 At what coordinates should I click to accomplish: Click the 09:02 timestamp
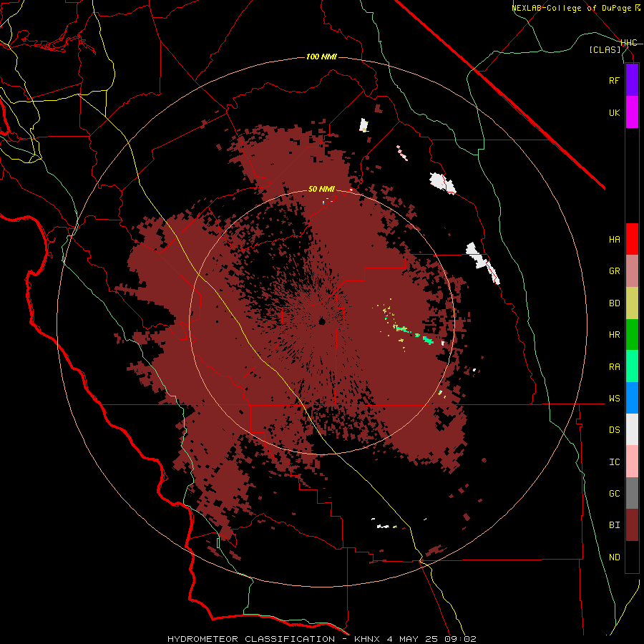click(x=460, y=639)
